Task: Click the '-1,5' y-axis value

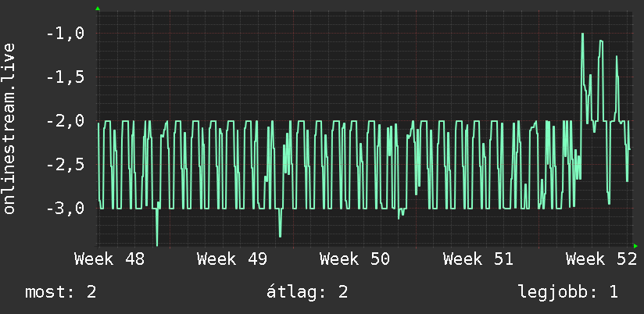Action: click(x=66, y=77)
